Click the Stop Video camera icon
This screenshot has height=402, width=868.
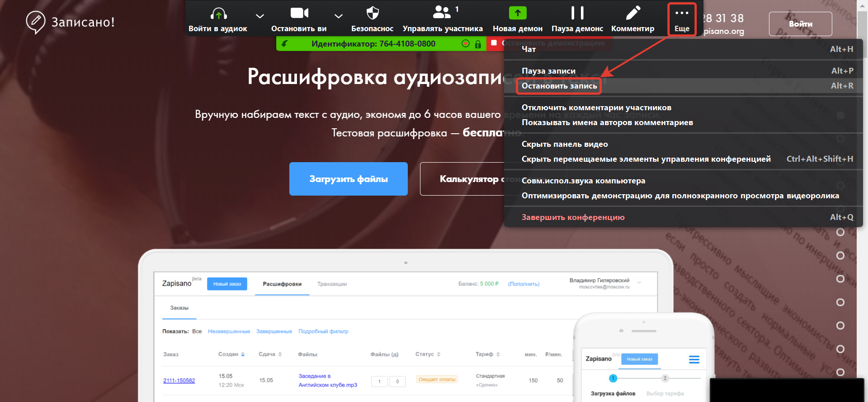coord(299,13)
